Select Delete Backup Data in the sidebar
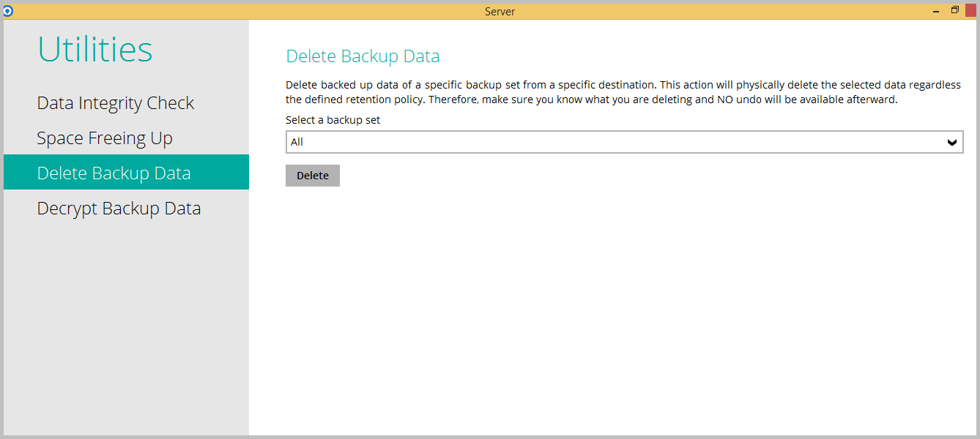The height and width of the screenshot is (439, 980). tap(114, 173)
